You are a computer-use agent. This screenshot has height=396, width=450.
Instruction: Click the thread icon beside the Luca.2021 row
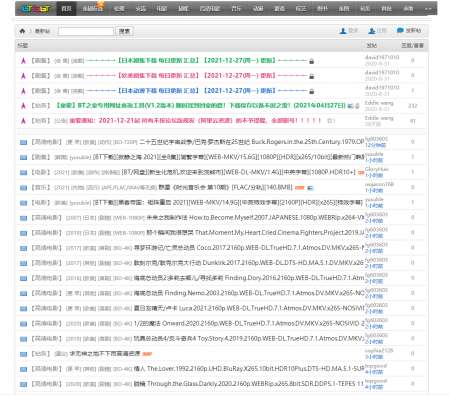(23, 308)
